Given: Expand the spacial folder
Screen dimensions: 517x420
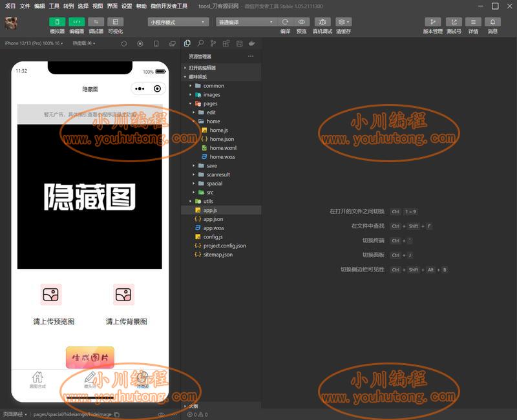Looking at the screenshot, I should pyautogui.click(x=222, y=184).
